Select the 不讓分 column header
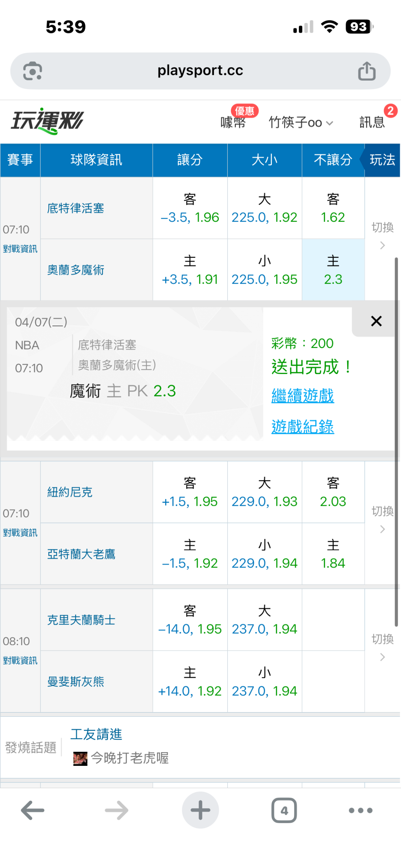 point(333,160)
